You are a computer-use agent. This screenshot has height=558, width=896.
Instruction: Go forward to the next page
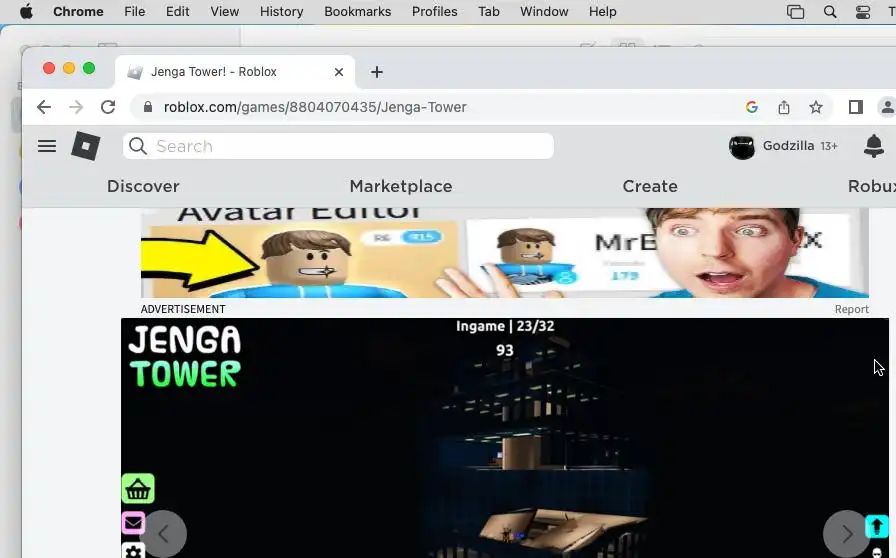[x=76, y=107]
